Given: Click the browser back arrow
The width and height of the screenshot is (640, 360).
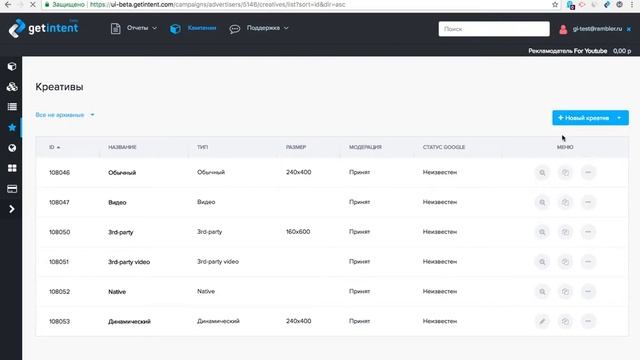Looking at the screenshot, I should 8,4.
